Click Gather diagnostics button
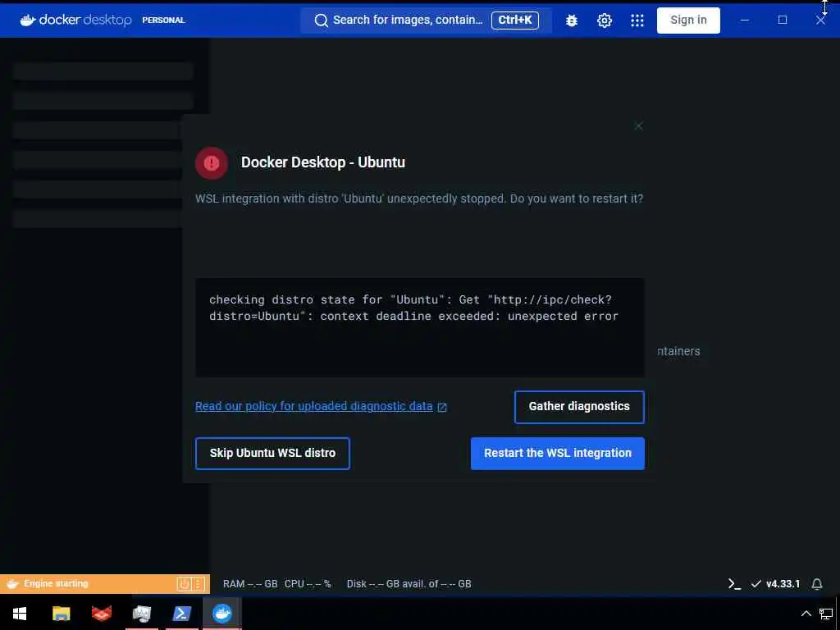Viewport: 840px width, 630px height. pyautogui.click(x=579, y=407)
